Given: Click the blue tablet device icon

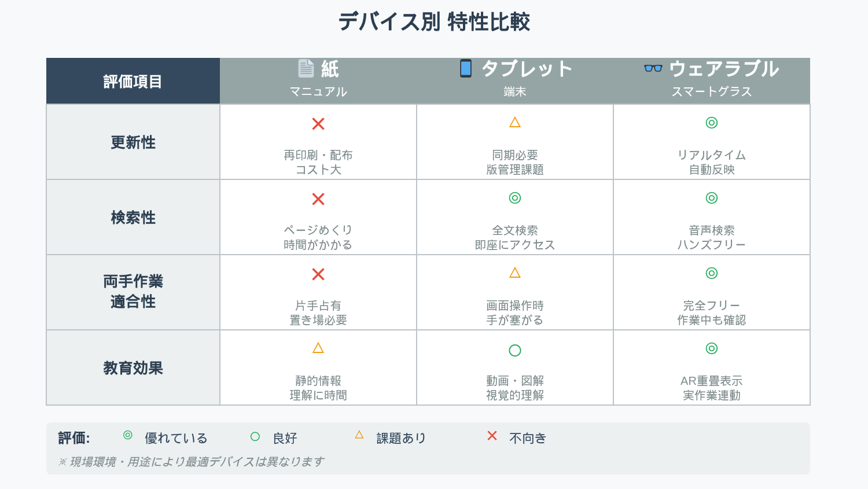Looking at the screenshot, I should [x=466, y=68].
